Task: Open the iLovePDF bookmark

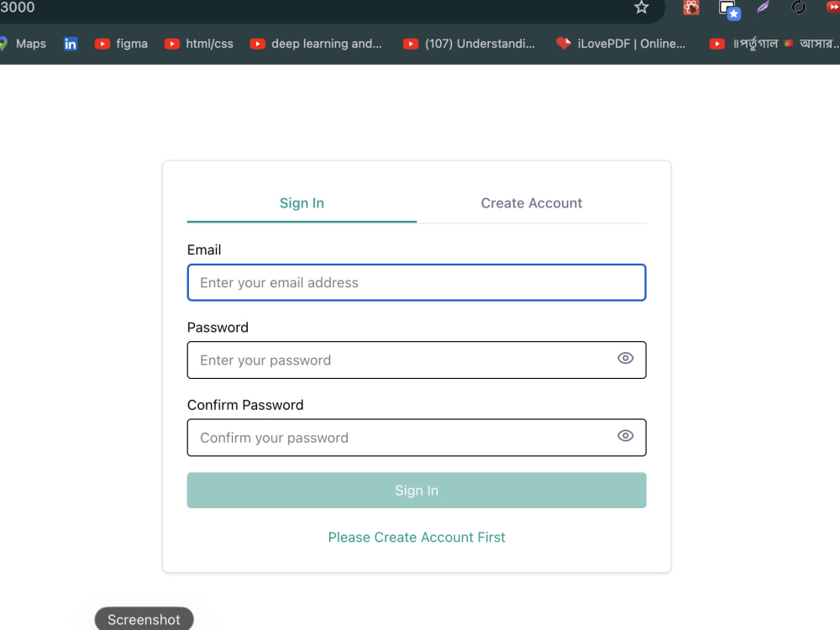Action: pyautogui.click(x=621, y=44)
